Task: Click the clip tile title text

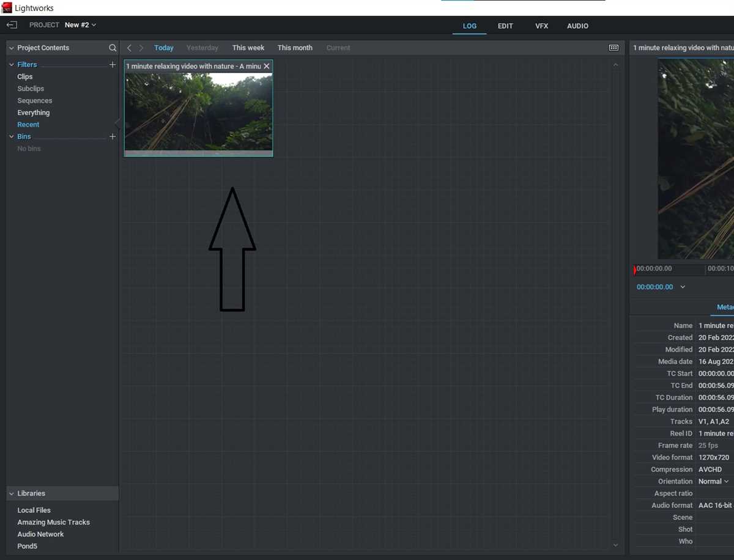Action: [193, 66]
